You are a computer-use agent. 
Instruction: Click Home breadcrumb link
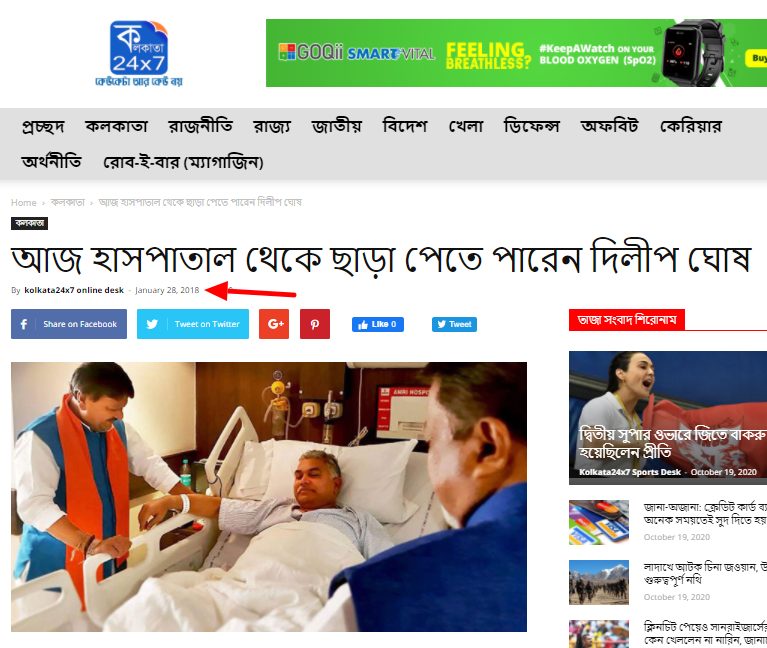coord(24,202)
